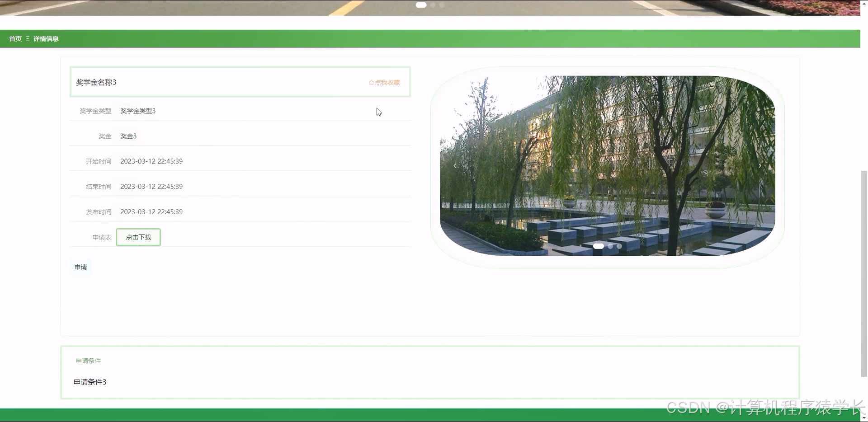The width and height of the screenshot is (868, 422).
Task: Click the title 奖学金名称3
Action: point(96,82)
